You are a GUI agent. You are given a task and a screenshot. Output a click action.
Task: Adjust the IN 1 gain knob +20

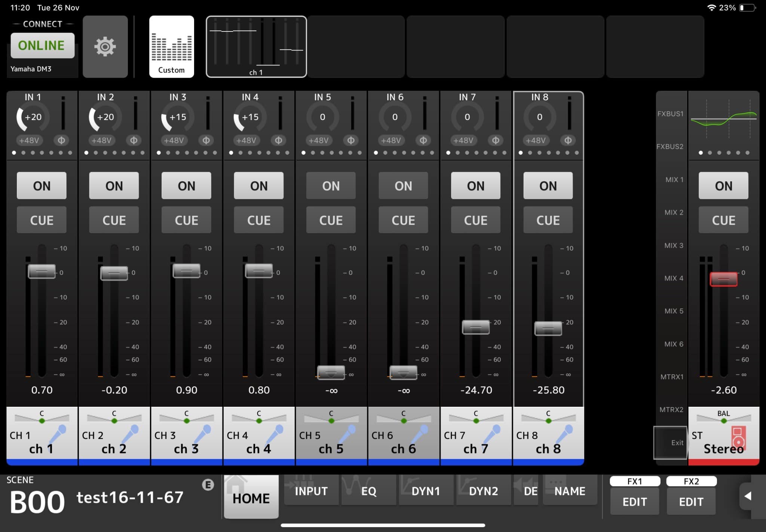[33, 117]
